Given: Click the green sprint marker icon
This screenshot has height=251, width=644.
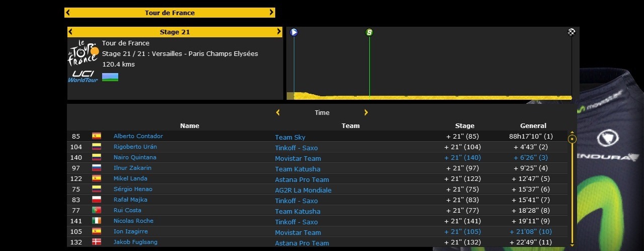Looking at the screenshot, I should coord(369,32).
